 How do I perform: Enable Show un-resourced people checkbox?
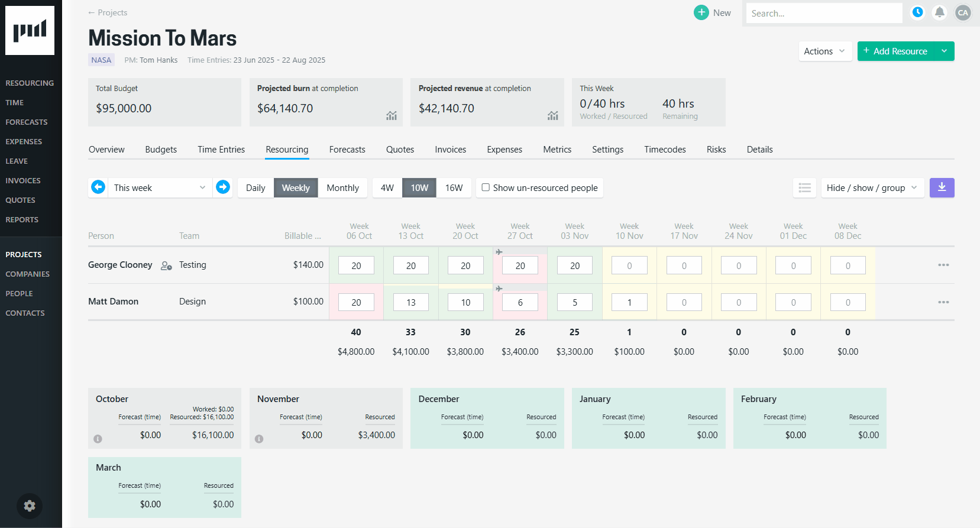click(x=486, y=187)
